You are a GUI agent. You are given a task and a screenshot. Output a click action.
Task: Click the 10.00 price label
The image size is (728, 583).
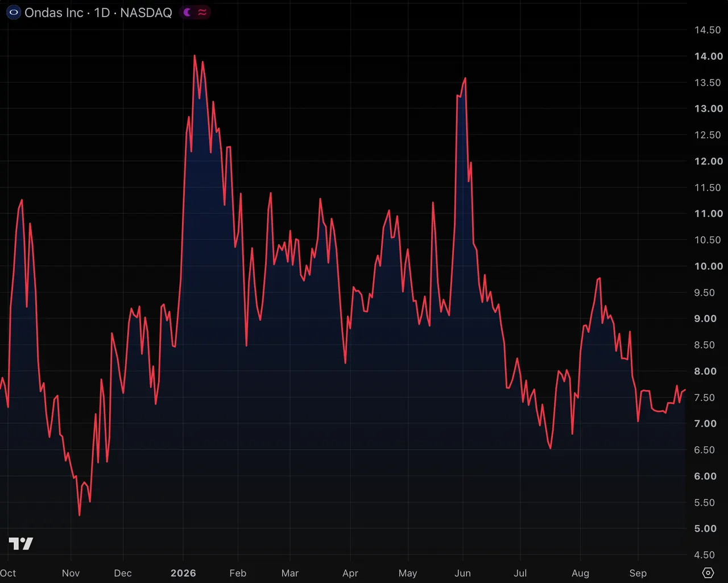coord(709,266)
